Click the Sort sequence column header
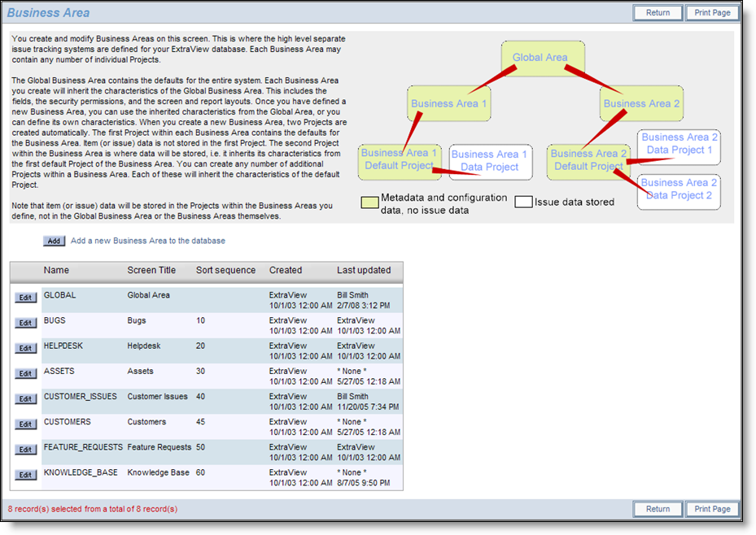The height and width of the screenshot is (535, 756). pyautogui.click(x=225, y=270)
